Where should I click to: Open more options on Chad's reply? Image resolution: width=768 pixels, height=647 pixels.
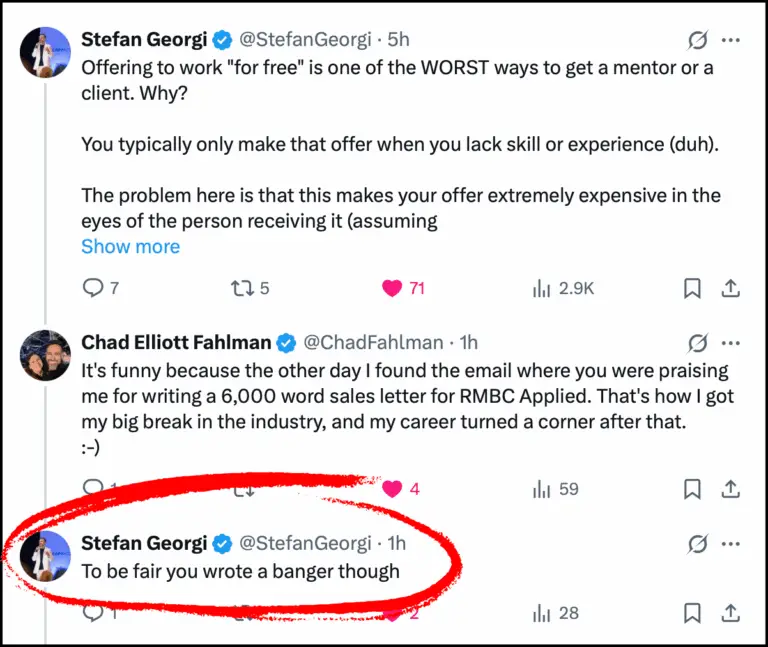(x=731, y=342)
